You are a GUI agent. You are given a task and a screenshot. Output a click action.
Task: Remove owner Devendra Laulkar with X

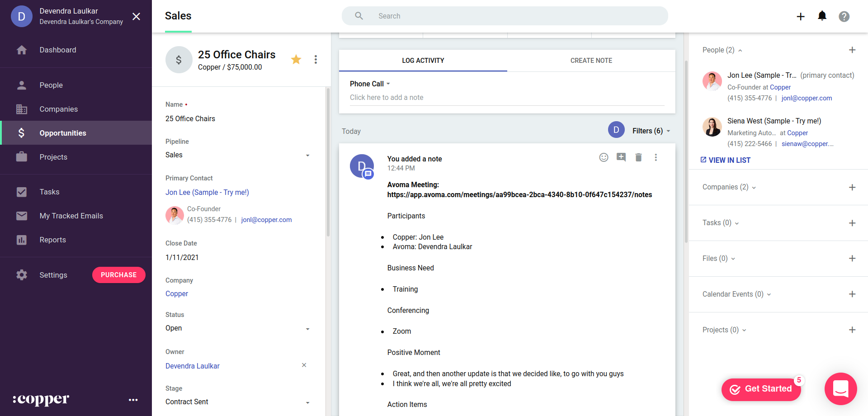coord(304,365)
